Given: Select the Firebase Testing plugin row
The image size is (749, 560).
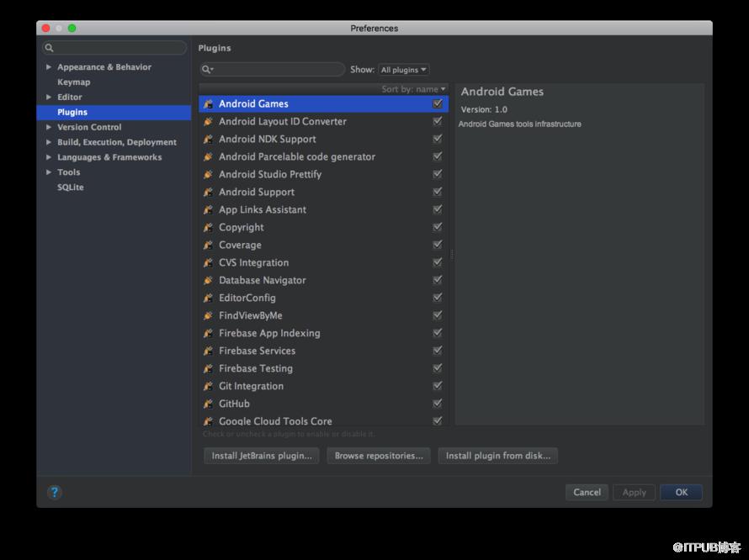Looking at the screenshot, I should (x=323, y=368).
